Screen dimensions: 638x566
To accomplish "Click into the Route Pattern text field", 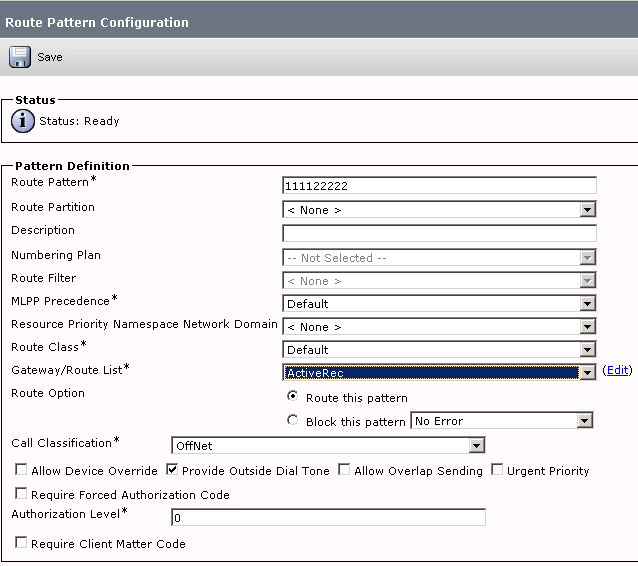I will pyautogui.click(x=439, y=186).
